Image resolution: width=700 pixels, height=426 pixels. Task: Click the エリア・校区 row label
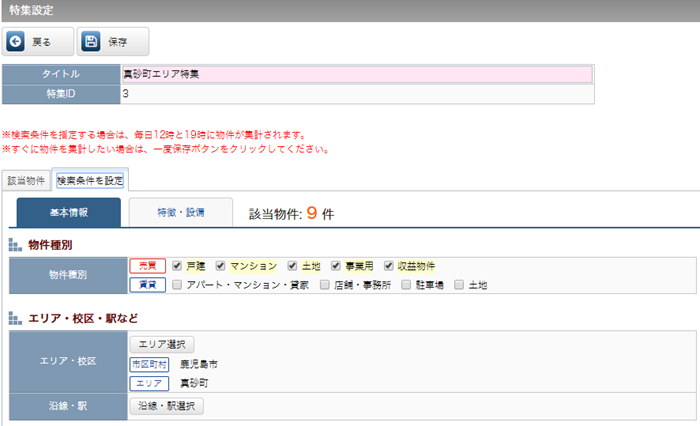[68, 361]
